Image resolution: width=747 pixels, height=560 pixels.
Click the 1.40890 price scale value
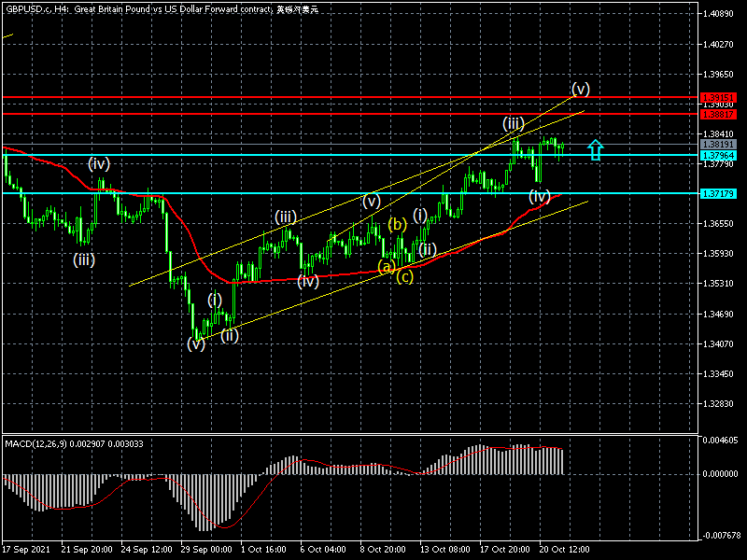pos(720,14)
